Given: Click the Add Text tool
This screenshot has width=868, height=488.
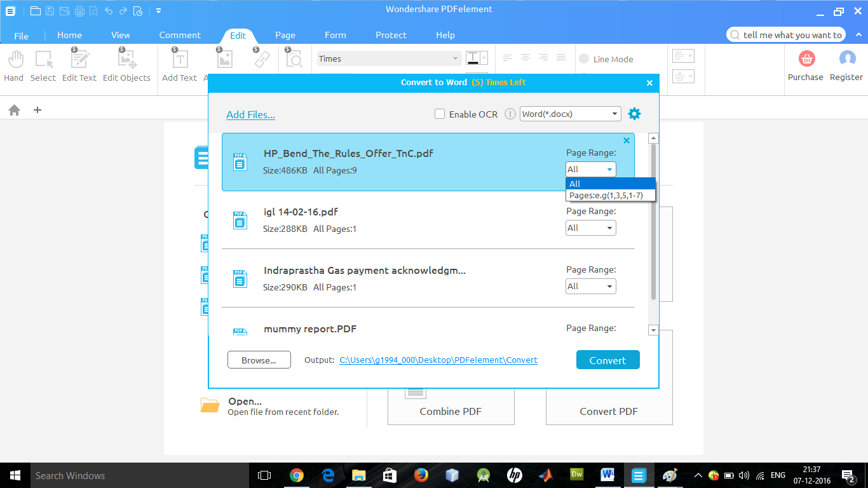Looking at the screenshot, I should pyautogui.click(x=180, y=66).
